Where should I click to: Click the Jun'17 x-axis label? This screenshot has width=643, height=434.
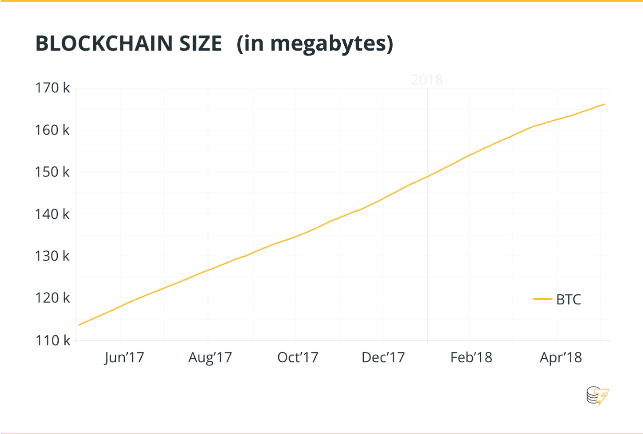click(124, 357)
